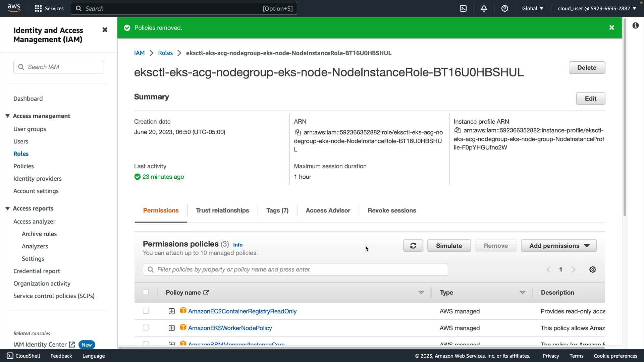Open the policies table settings gear

[x=592, y=269]
